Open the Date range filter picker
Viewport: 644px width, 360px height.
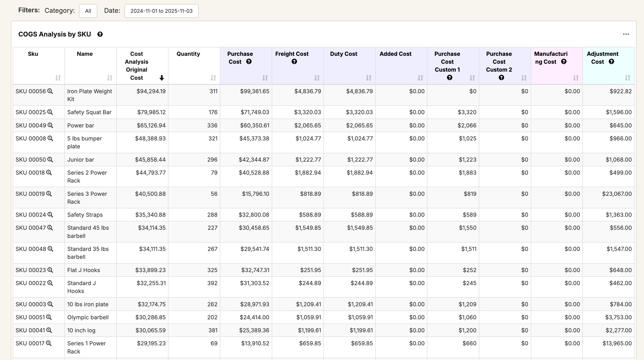pos(161,11)
